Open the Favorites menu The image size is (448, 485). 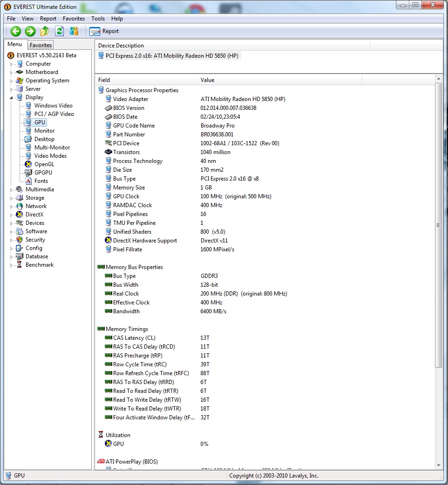click(74, 19)
